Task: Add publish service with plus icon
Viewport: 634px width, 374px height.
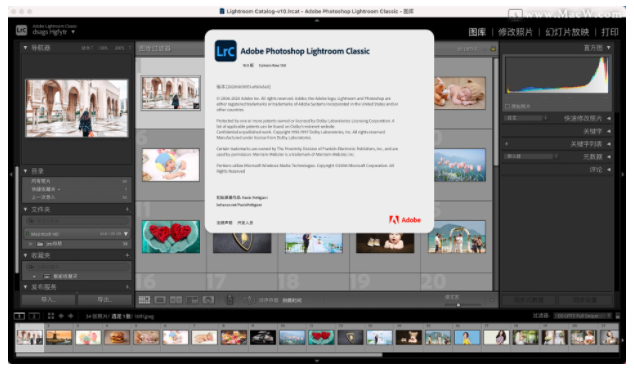Action: (x=127, y=287)
